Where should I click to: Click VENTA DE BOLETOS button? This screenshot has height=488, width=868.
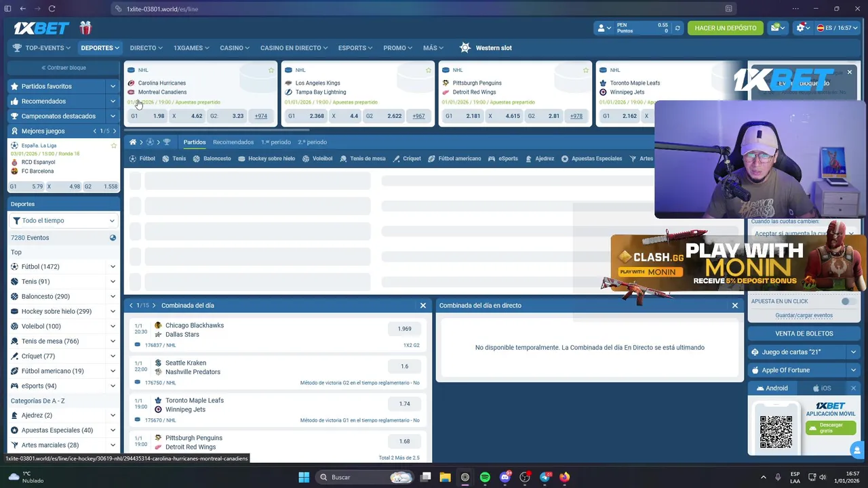pos(804,333)
